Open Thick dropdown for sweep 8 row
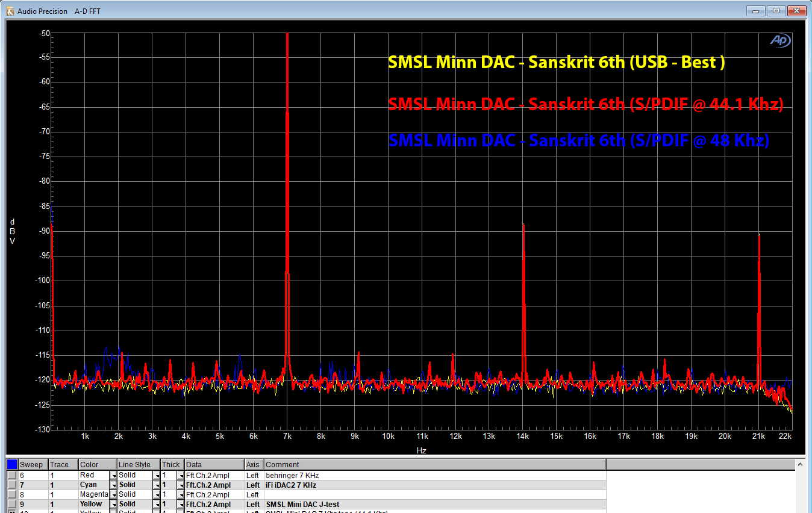Screen dimensions: 812x513 click(181, 495)
